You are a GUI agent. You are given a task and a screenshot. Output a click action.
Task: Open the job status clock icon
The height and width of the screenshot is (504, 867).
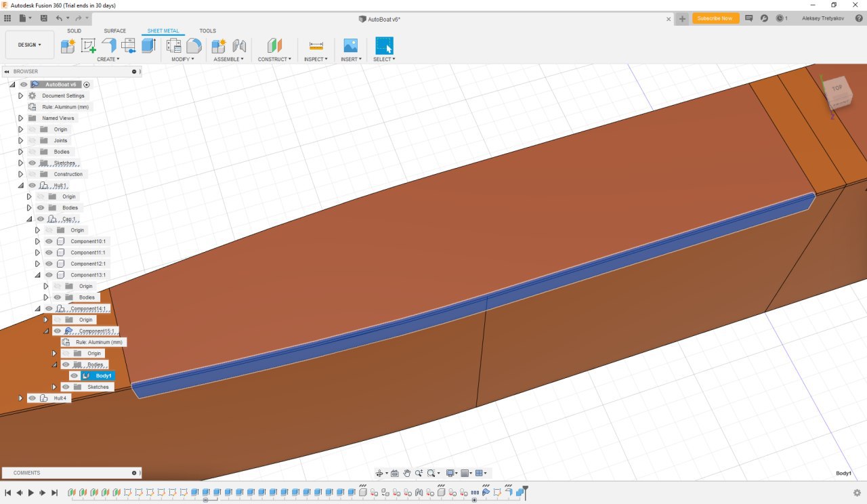point(780,18)
